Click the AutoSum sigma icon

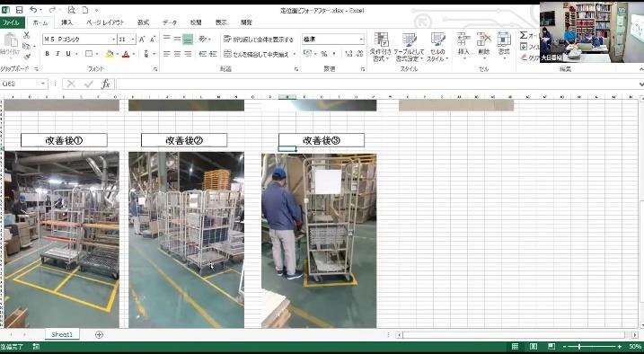(x=524, y=35)
